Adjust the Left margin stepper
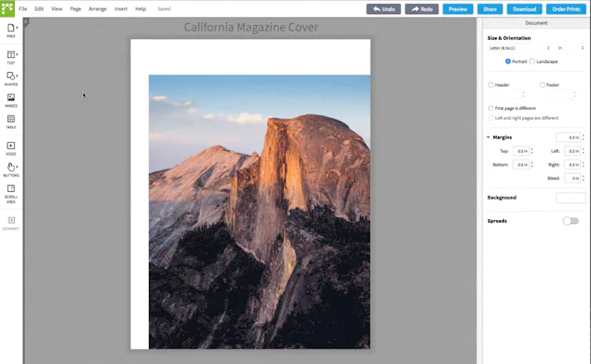The width and height of the screenshot is (591, 364). point(584,151)
